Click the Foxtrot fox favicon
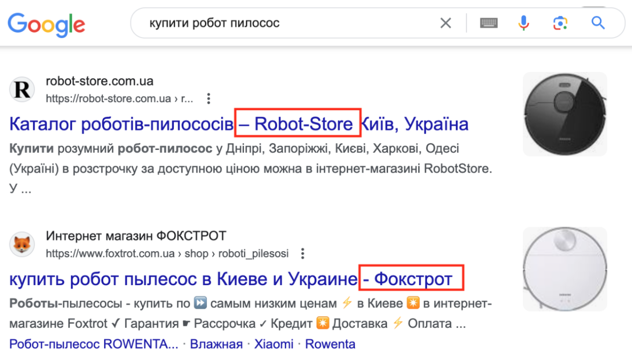This screenshot has width=632, height=364. pos(22,244)
